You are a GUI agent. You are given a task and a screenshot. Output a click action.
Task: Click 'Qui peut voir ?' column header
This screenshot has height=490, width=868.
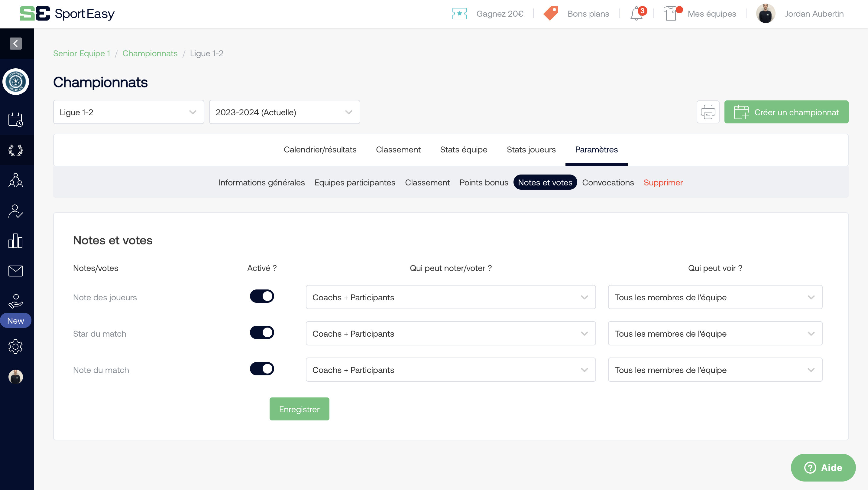(715, 268)
